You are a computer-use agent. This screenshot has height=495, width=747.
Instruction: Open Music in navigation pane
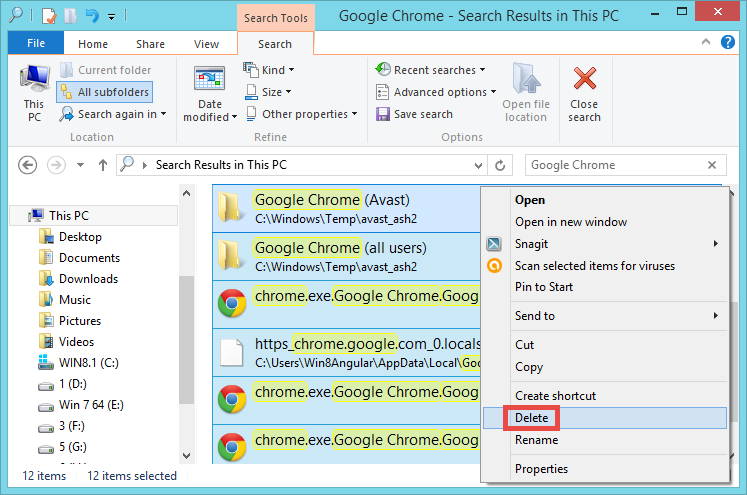pyautogui.click(x=65, y=300)
